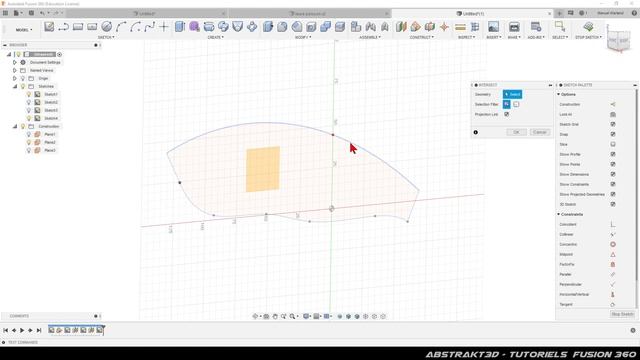The width and height of the screenshot is (640, 360).
Task: Open the Insert image tool
Action: [493, 27]
